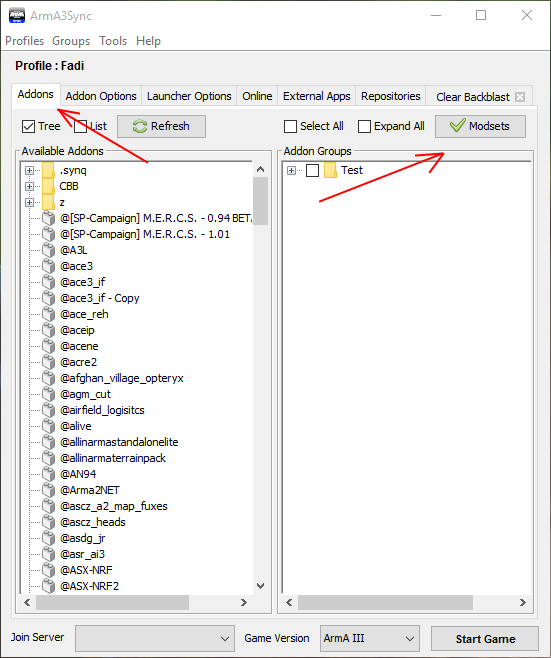Click the Test folder icon in Addon Groups
Viewport: 551px width, 658px height.
pos(330,170)
